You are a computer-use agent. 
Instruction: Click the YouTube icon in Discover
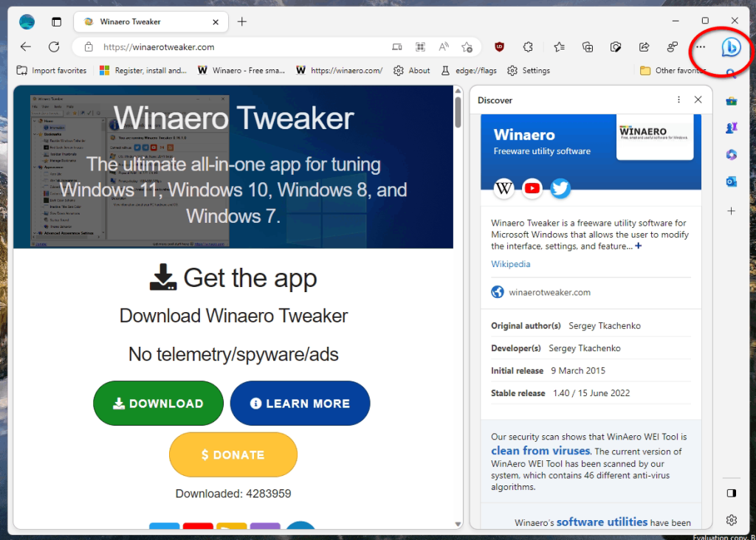click(532, 188)
